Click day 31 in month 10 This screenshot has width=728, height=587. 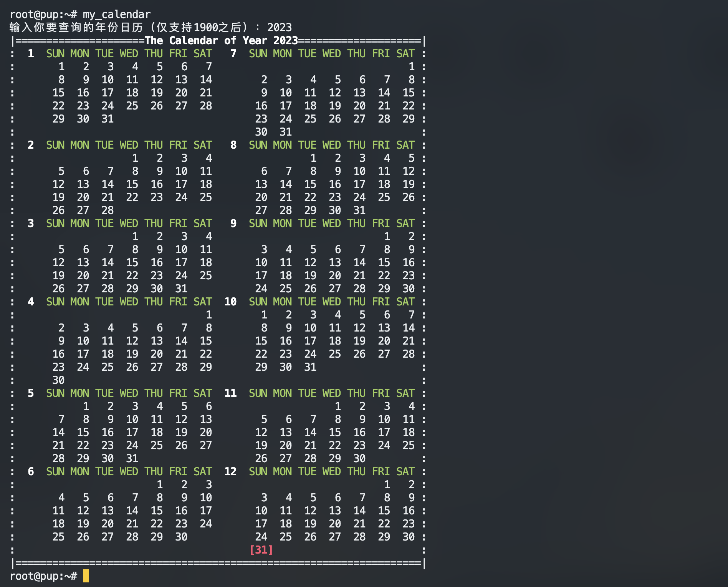pos(310,367)
